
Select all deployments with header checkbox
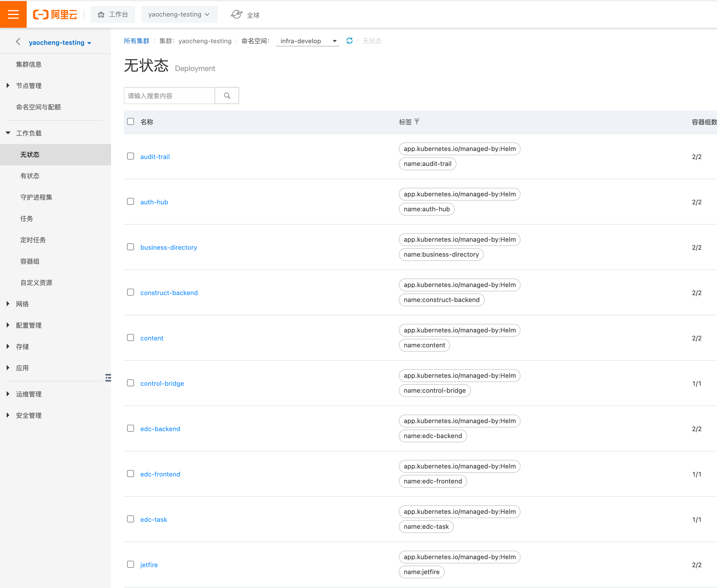click(x=131, y=121)
